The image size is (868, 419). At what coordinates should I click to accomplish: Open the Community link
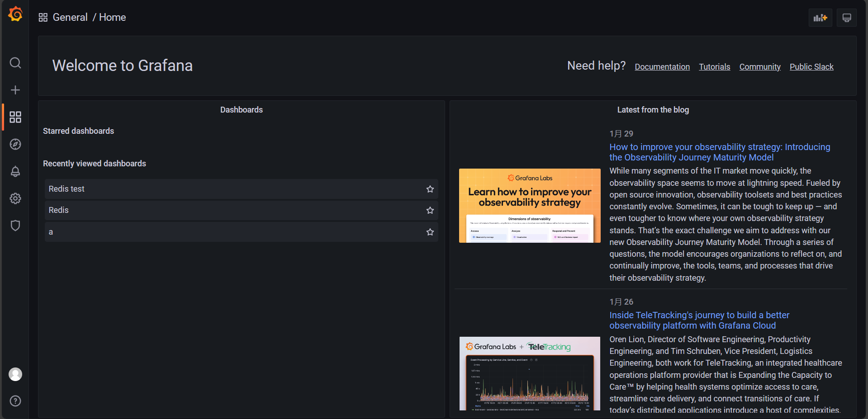pyautogui.click(x=760, y=67)
